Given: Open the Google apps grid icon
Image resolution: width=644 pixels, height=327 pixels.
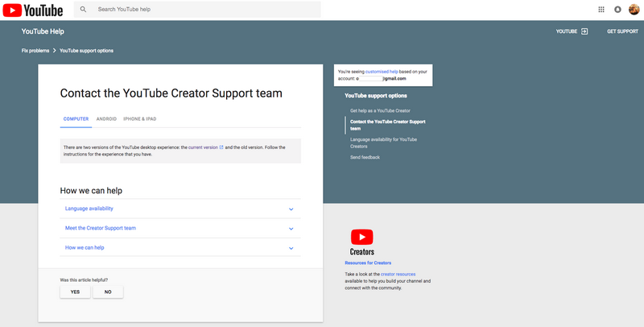Looking at the screenshot, I should (x=601, y=10).
